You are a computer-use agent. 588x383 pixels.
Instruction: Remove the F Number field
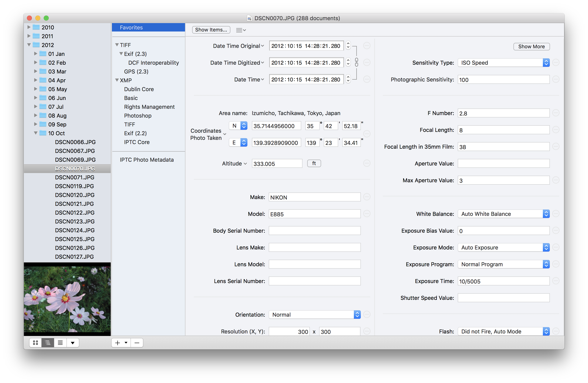coord(556,113)
